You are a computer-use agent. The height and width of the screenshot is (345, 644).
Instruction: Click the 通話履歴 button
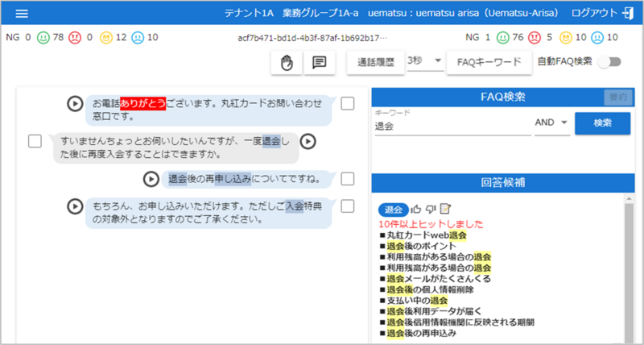tap(375, 62)
